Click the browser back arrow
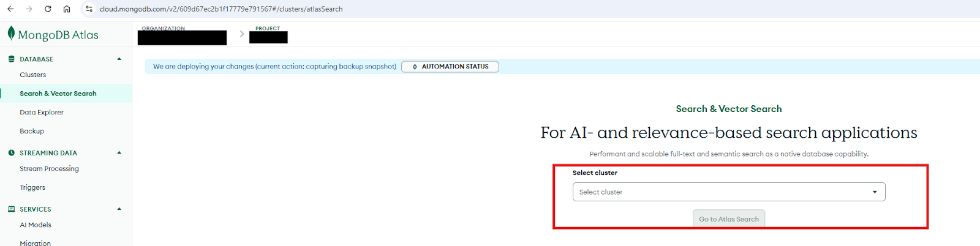 coord(10,9)
